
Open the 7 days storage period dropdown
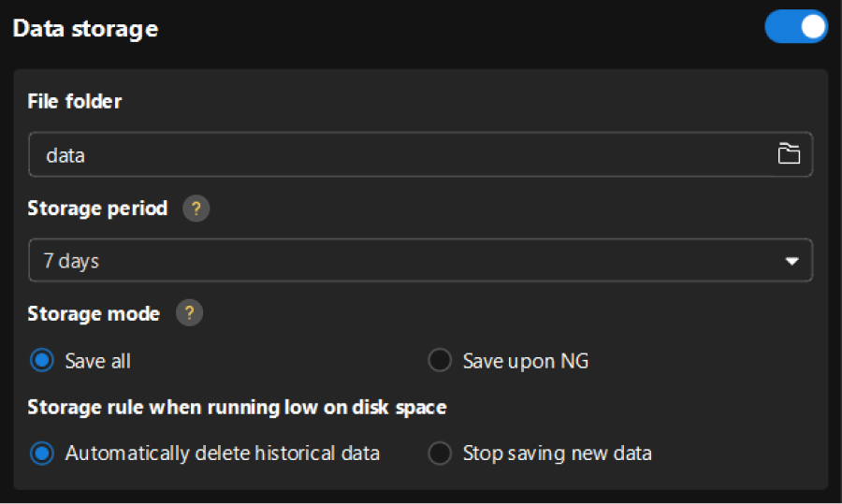(x=412, y=261)
